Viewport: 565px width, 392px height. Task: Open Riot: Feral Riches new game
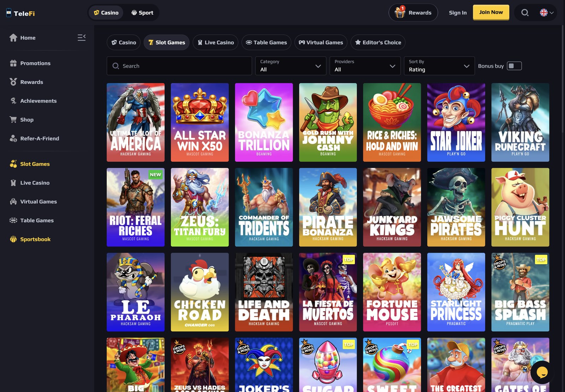(136, 207)
